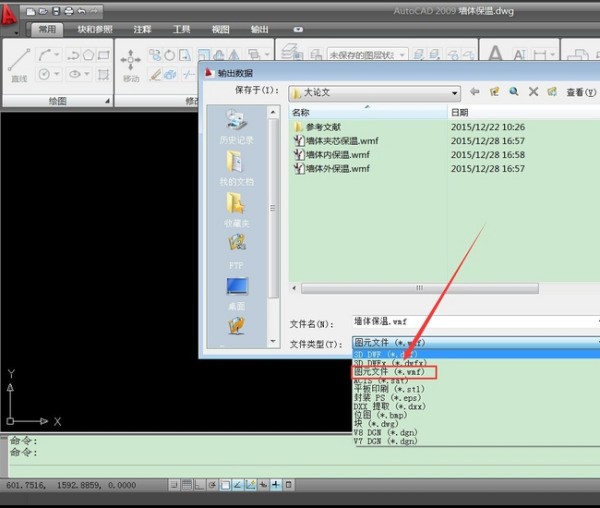Screen dimensions: 600x508
Task: Select the Rectangle tool in the Draw panel
Action: coord(103,55)
